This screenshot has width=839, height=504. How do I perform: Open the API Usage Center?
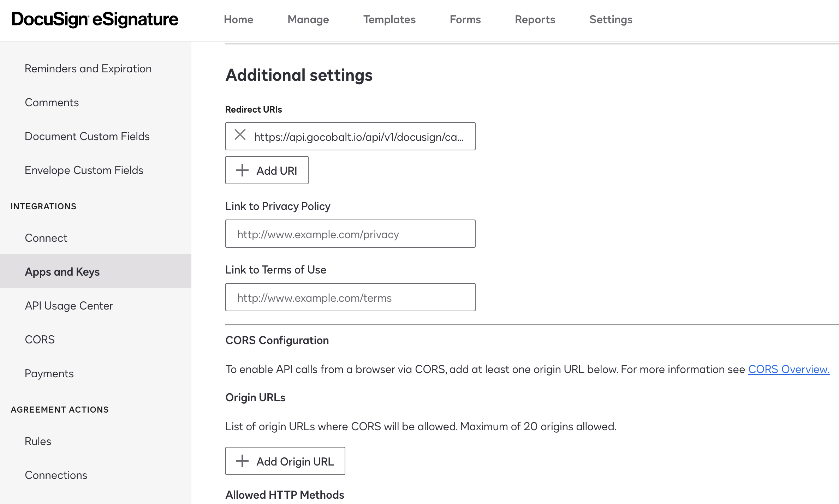pos(69,305)
